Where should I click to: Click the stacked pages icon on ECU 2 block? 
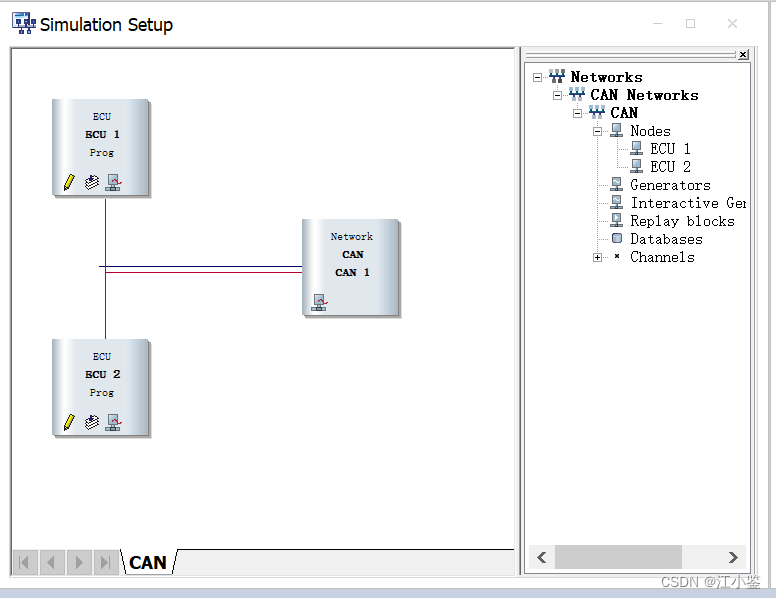(x=92, y=422)
